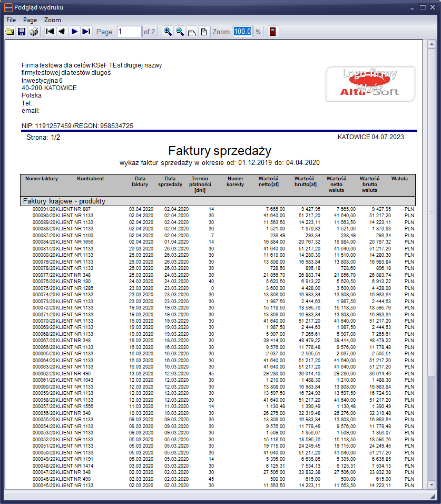Open the Page menu
Image resolution: width=441 pixels, height=504 pixels.
click(30, 20)
